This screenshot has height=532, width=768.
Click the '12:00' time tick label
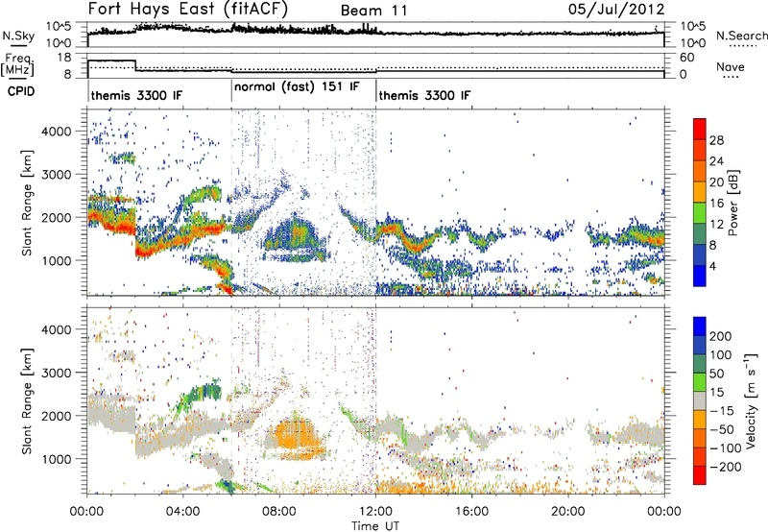[x=375, y=512]
